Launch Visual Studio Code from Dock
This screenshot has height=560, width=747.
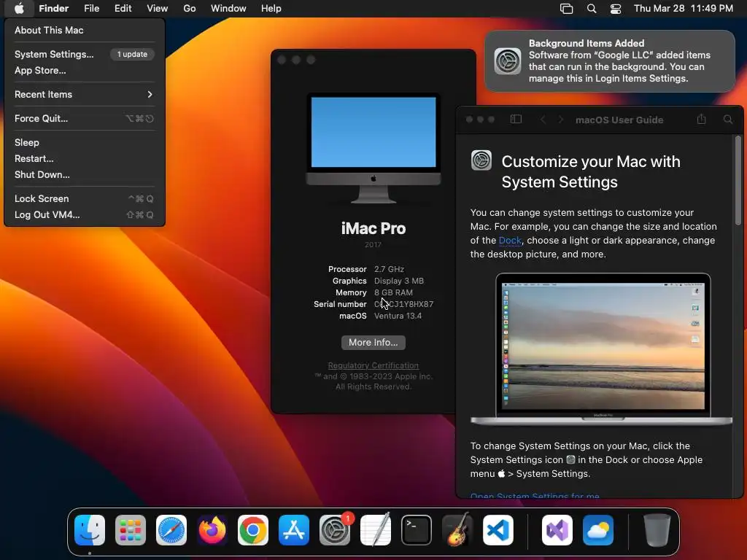pyautogui.click(x=498, y=530)
